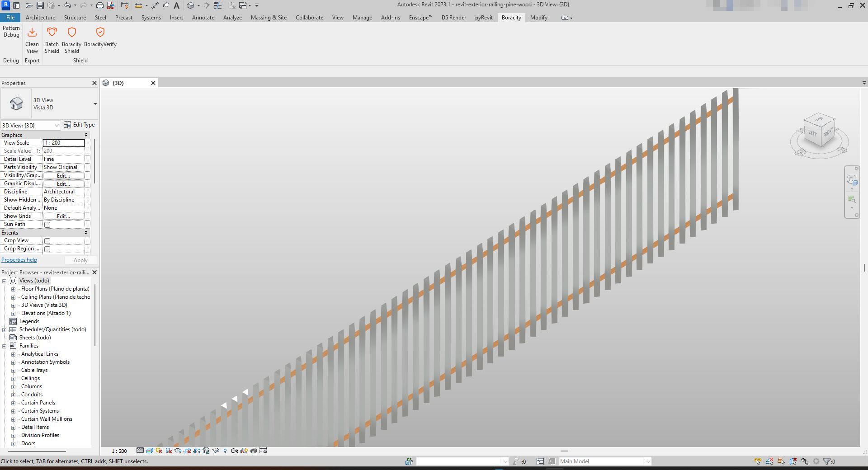
Task: Enable the Crop Region Visible checkbox
Action: [47, 249]
